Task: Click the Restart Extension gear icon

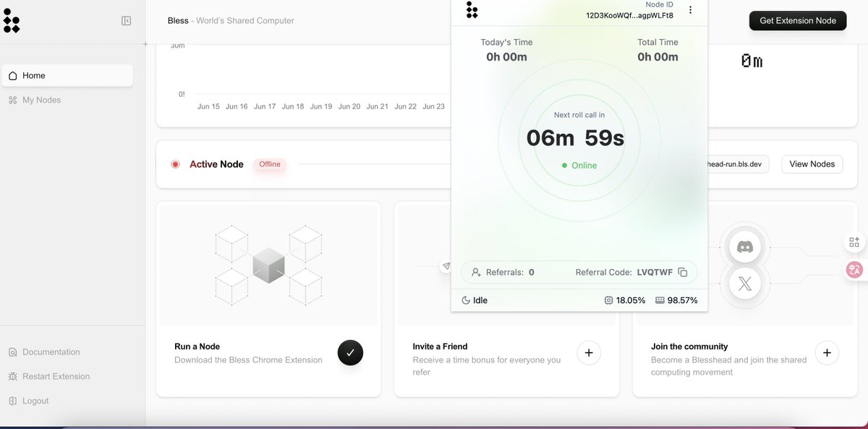Action: pos(12,376)
